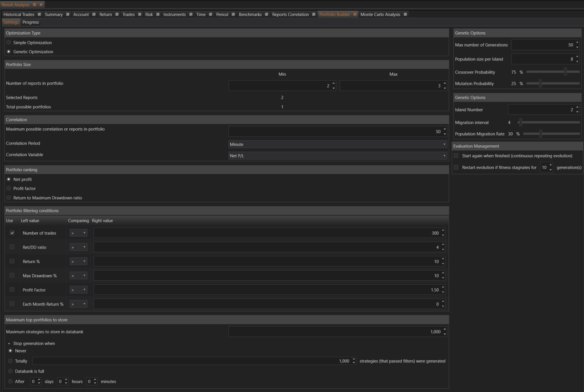Image resolution: width=584 pixels, height=392 pixels.
Task: Open the Correlation Period dropdown
Action: pos(337,144)
